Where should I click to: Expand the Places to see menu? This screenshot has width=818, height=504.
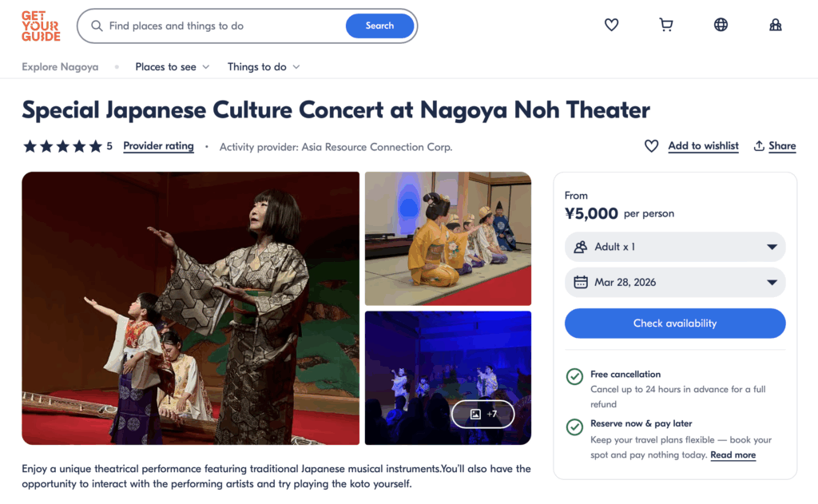172,67
